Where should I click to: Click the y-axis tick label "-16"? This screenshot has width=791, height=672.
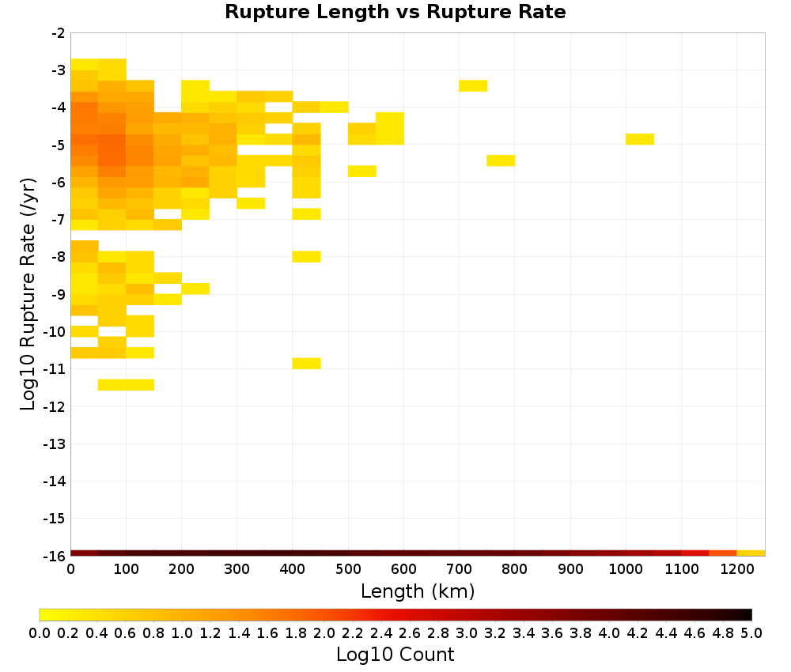pyautogui.click(x=55, y=556)
